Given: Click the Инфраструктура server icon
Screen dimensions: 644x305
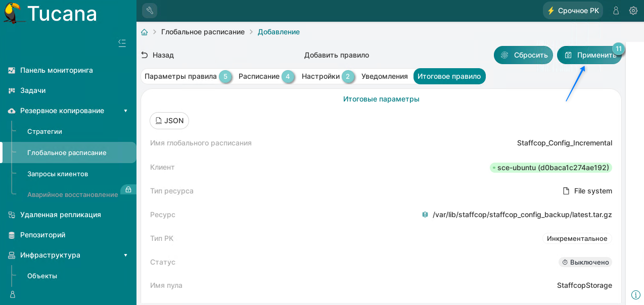Looking at the screenshot, I should tap(12, 256).
